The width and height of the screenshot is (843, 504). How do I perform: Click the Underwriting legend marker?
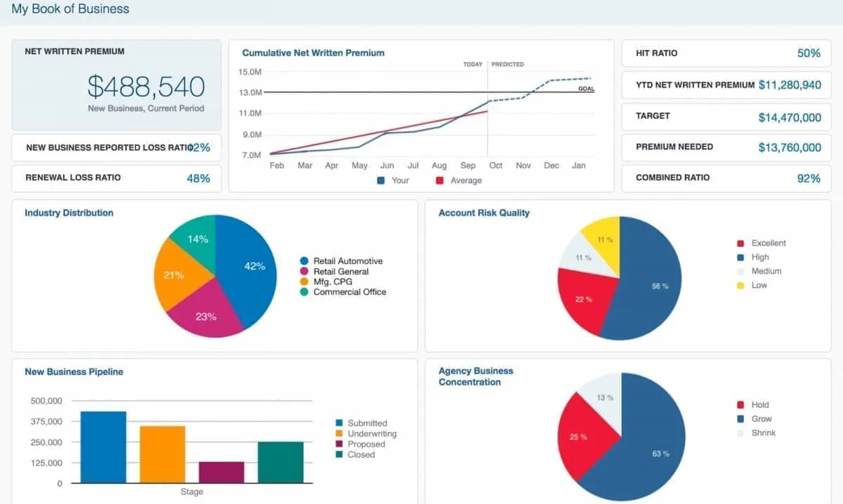(x=339, y=433)
